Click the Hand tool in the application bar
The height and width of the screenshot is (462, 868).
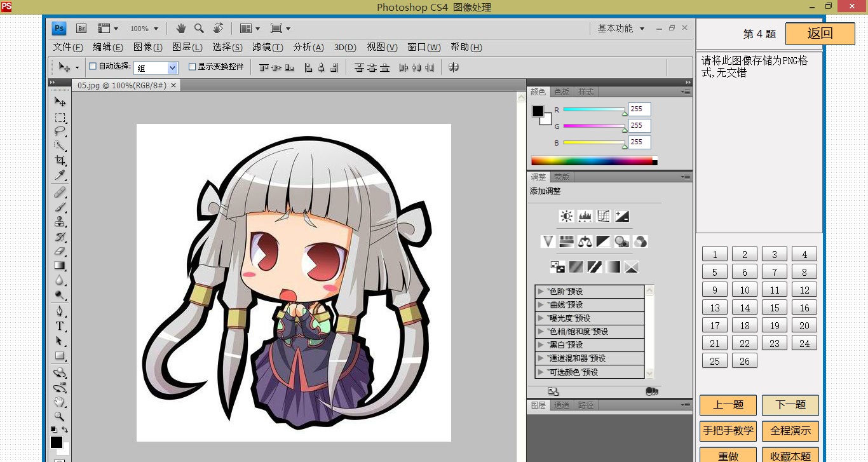click(181, 29)
